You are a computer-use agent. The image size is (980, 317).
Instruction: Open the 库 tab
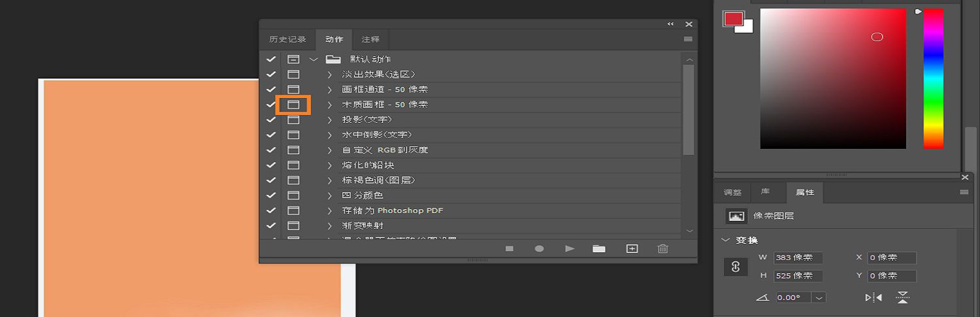coord(765,192)
